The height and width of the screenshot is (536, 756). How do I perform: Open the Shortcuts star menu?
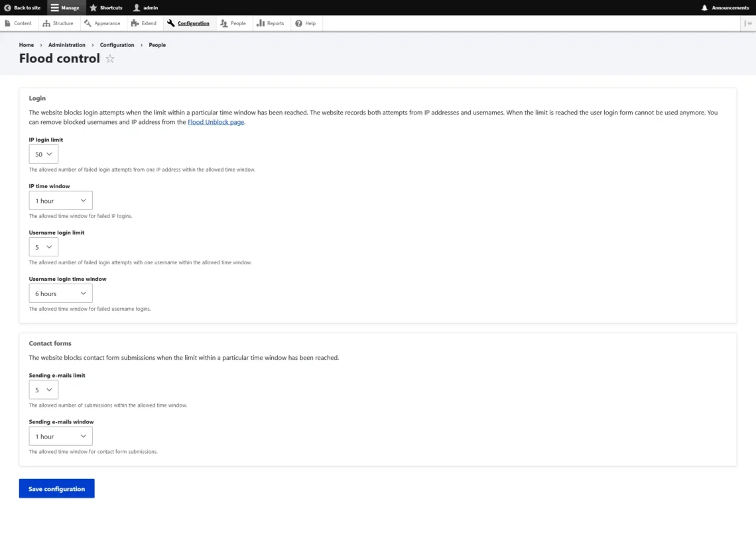[106, 8]
